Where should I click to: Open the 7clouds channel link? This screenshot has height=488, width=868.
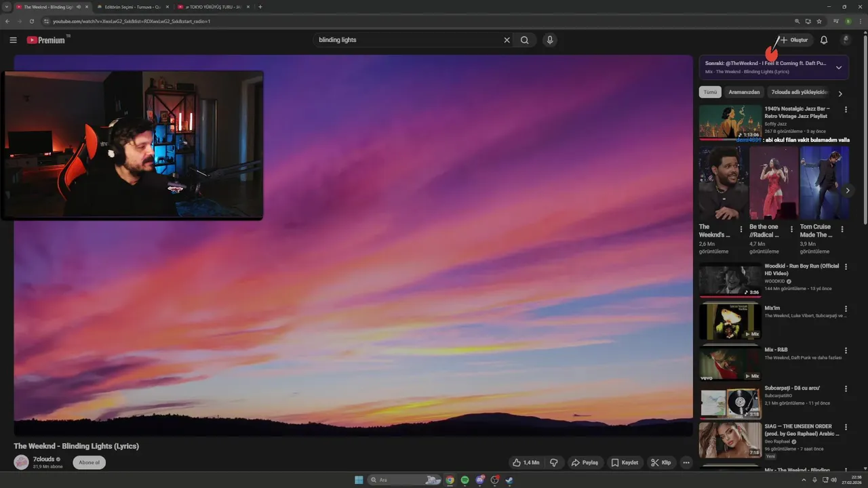(x=43, y=459)
